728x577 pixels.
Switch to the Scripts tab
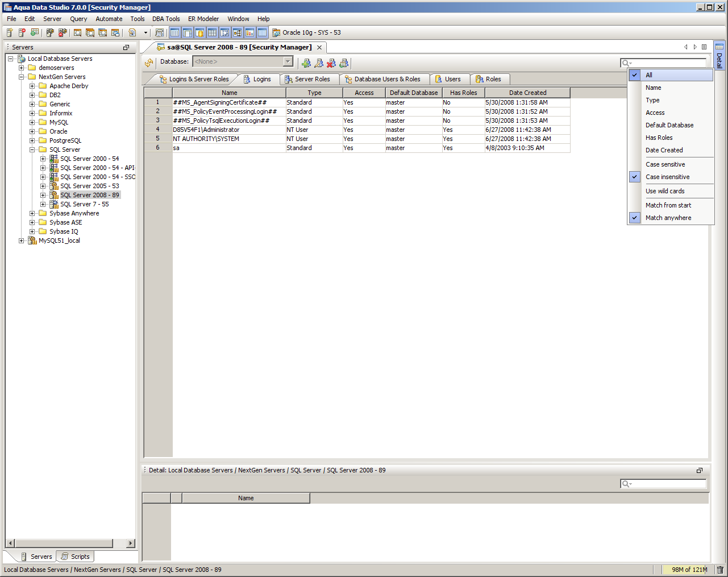coord(76,557)
